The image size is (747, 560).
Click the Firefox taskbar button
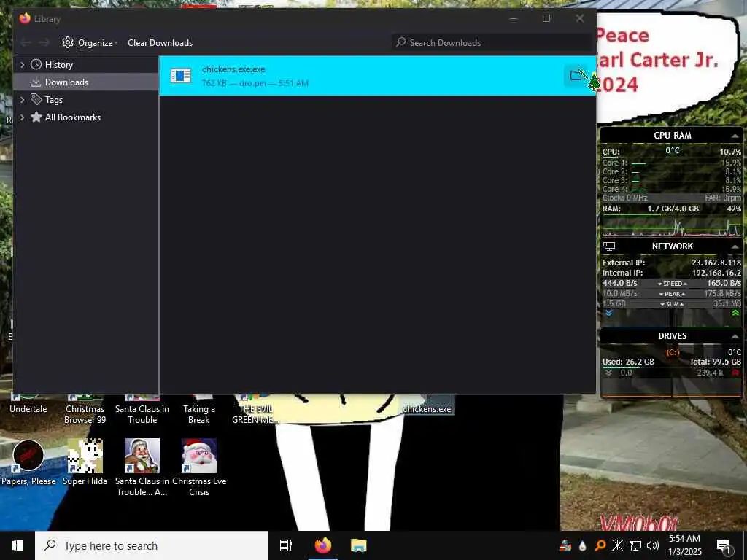pyautogui.click(x=322, y=545)
